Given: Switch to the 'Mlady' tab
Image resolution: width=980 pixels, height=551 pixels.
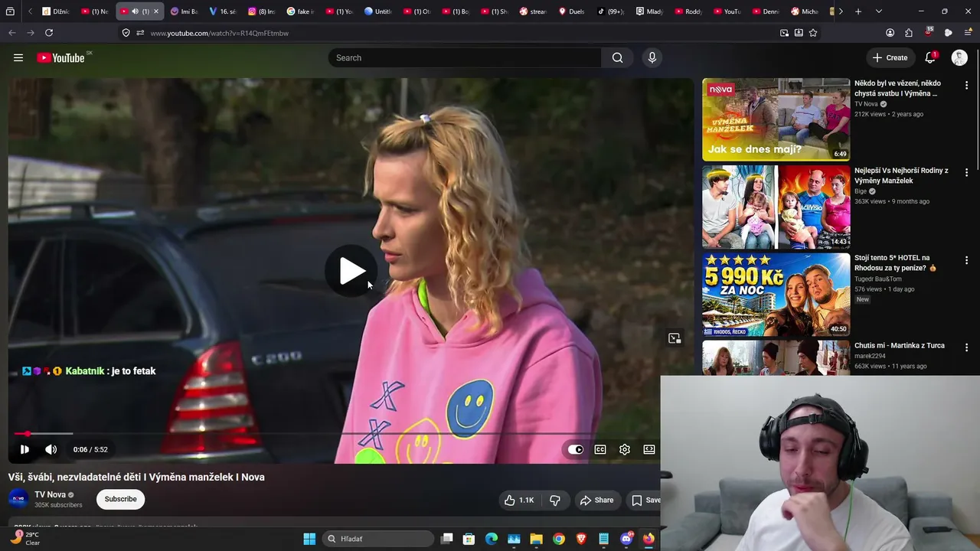Looking at the screenshot, I should (x=650, y=11).
